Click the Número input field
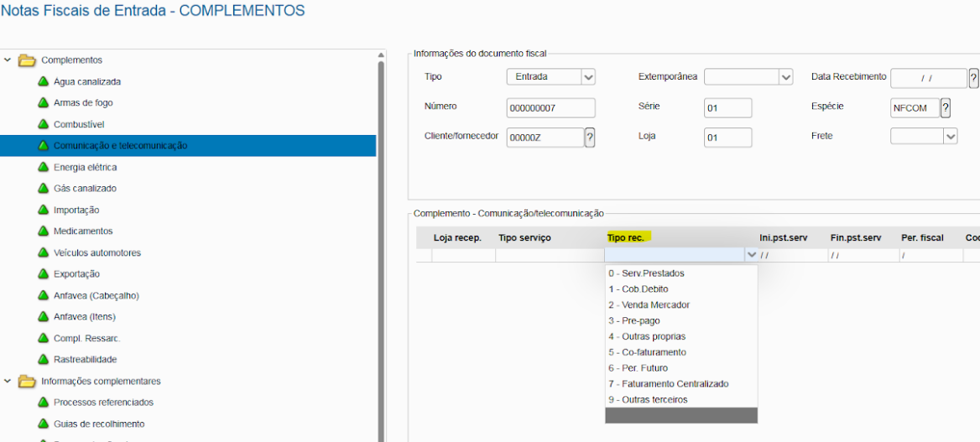The image size is (980, 442). coord(550,108)
